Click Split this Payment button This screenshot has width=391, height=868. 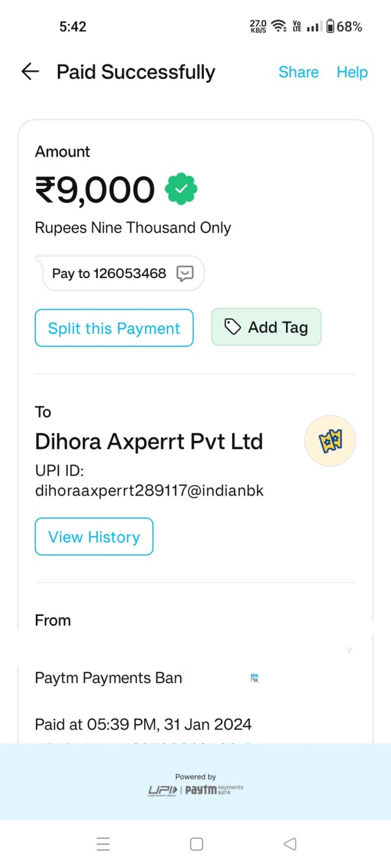[114, 328]
